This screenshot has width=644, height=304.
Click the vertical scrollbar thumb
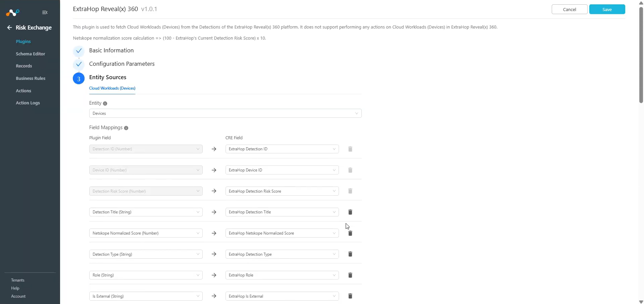coord(641,54)
